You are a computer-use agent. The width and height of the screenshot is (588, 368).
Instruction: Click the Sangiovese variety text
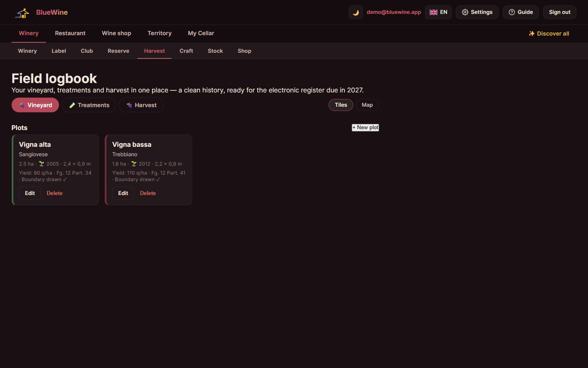tap(33, 154)
